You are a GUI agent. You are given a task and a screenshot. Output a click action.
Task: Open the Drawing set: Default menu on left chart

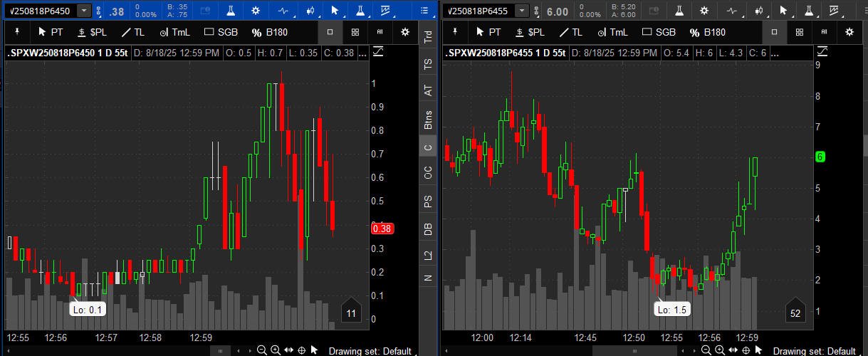pos(370,351)
